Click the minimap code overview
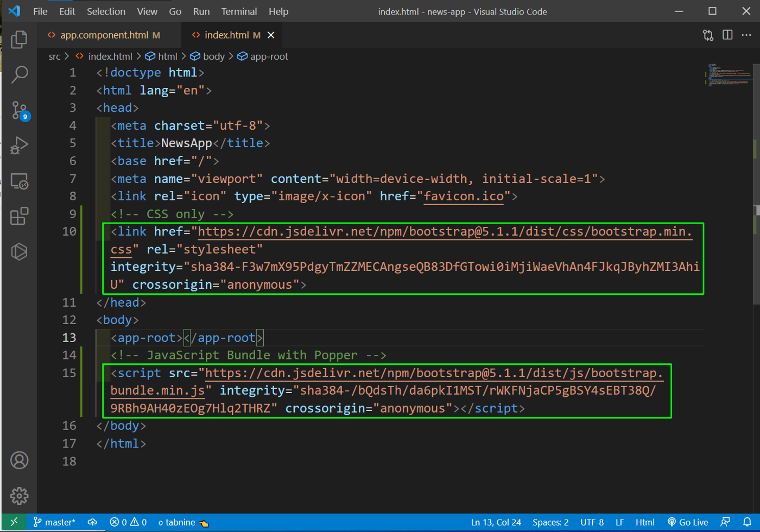The height and width of the screenshot is (532, 760). 729,75
